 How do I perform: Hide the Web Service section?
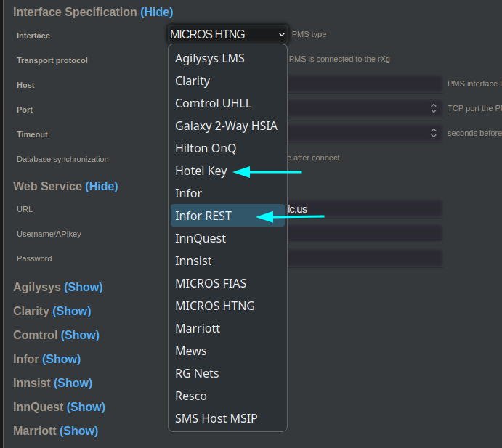[102, 186]
